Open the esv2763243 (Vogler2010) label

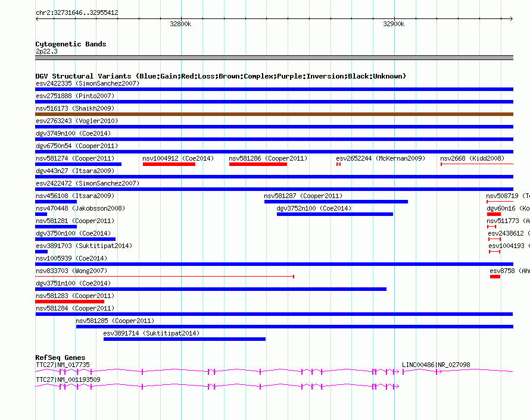point(77,121)
